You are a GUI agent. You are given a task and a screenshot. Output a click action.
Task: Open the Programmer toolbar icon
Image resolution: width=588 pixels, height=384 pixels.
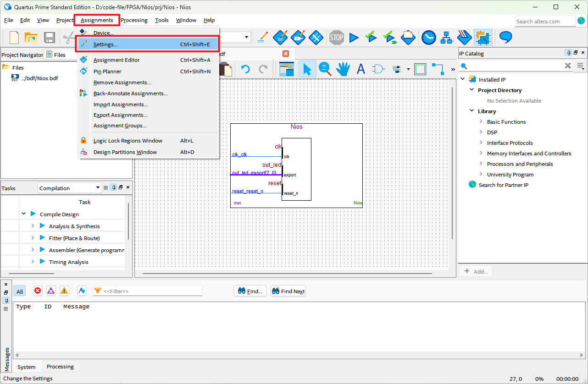(465, 37)
